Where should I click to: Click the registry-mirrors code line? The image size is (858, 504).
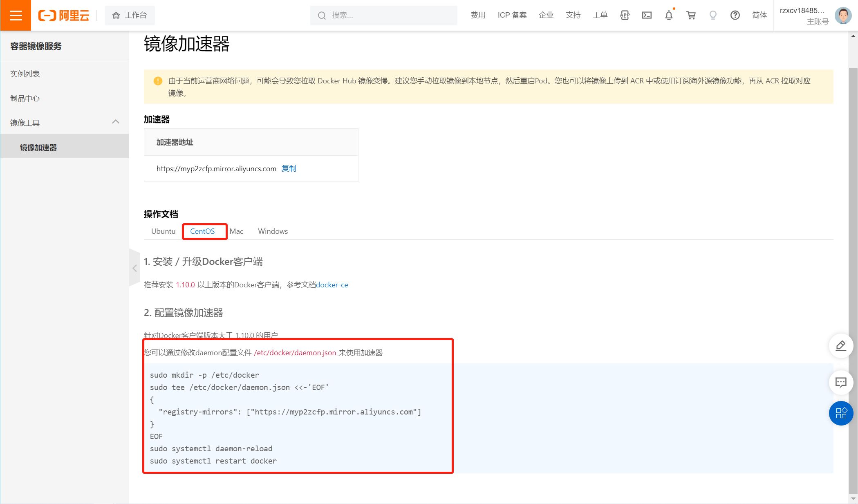coord(290,412)
